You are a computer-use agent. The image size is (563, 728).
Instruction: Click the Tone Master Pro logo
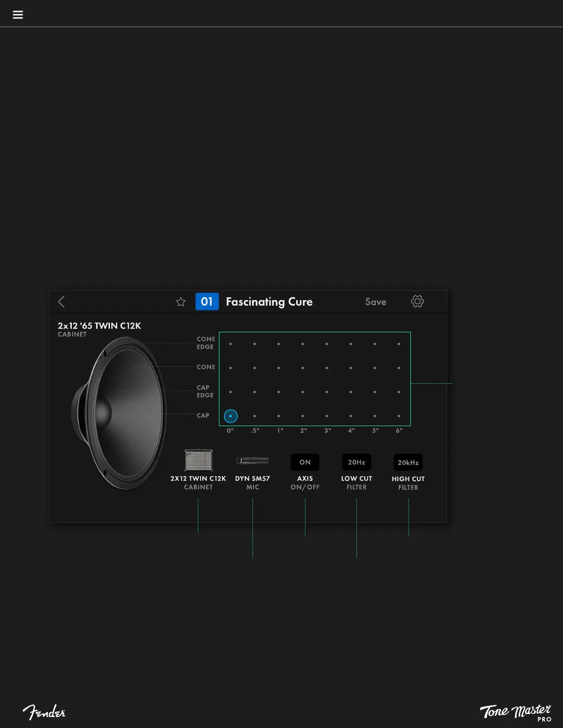(515, 712)
